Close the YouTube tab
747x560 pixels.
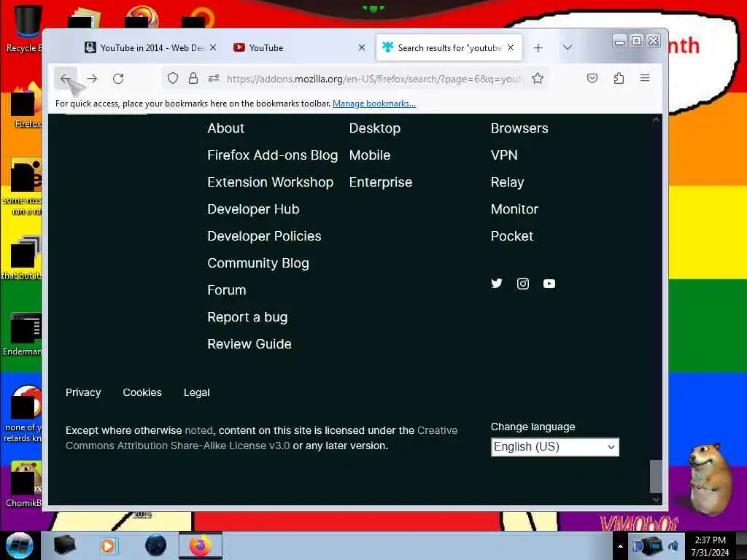point(362,47)
